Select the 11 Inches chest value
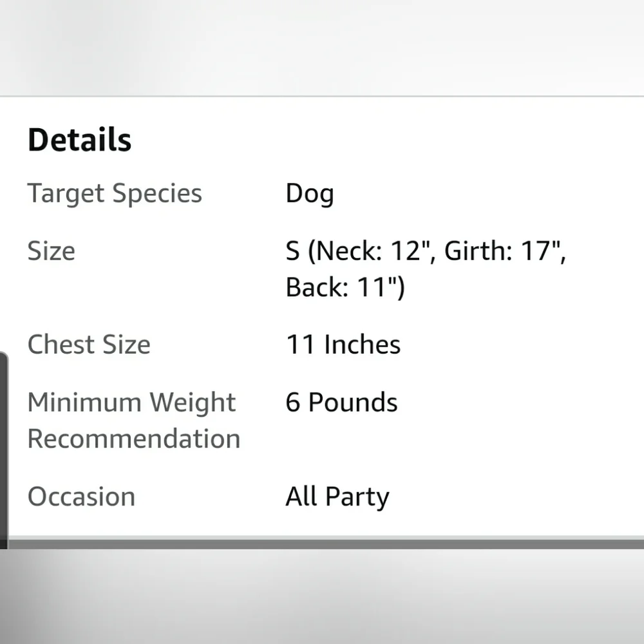The width and height of the screenshot is (644, 644). (x=343, y=344)
